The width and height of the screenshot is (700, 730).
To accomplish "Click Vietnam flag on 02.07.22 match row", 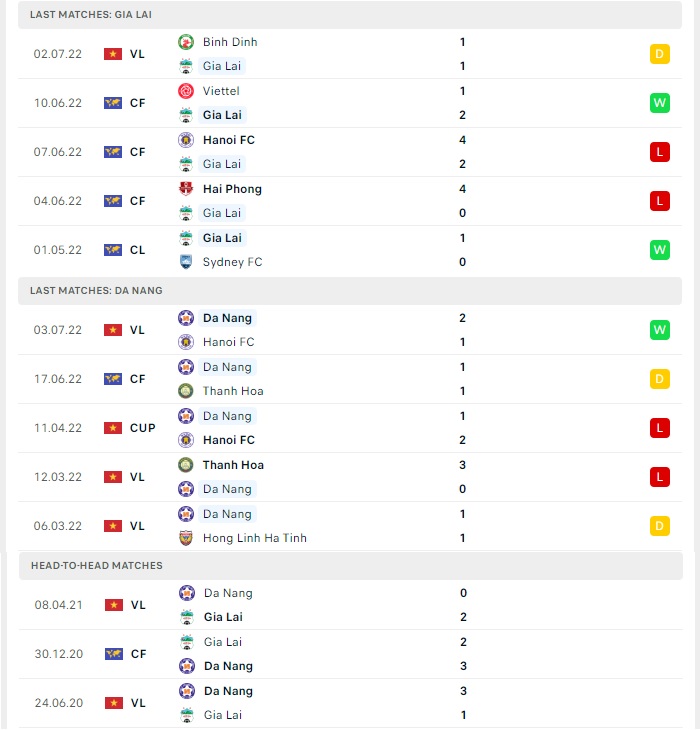I will (113, 54).
